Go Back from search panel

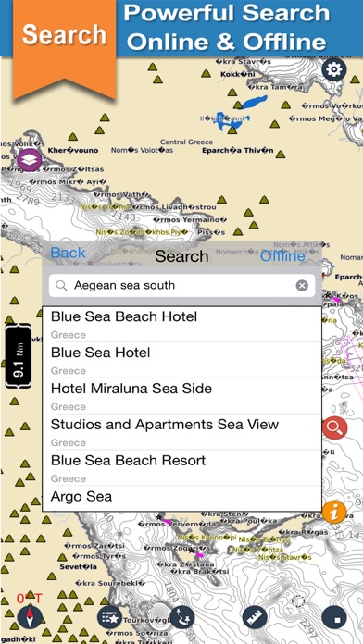pos(68,253)
